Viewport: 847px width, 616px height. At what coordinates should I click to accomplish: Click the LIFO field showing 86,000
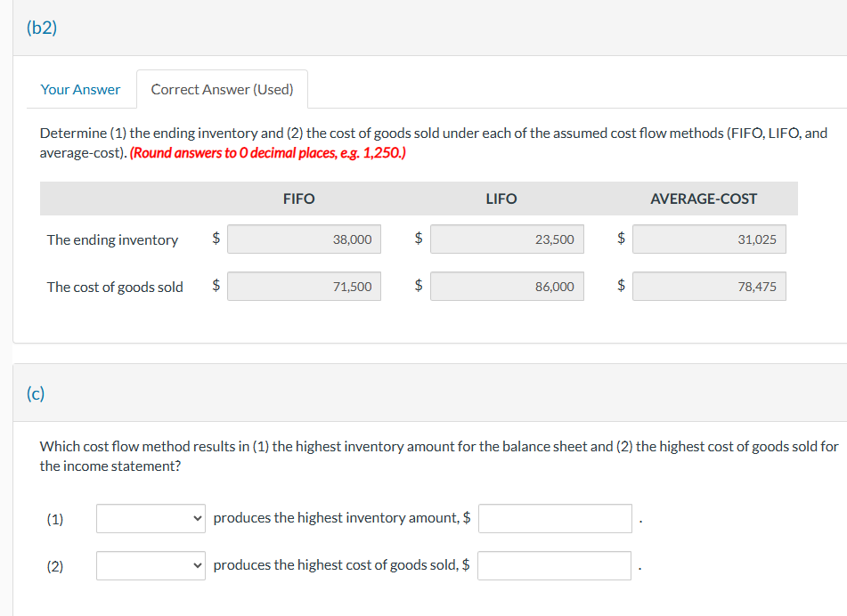(x=507, y=286)
